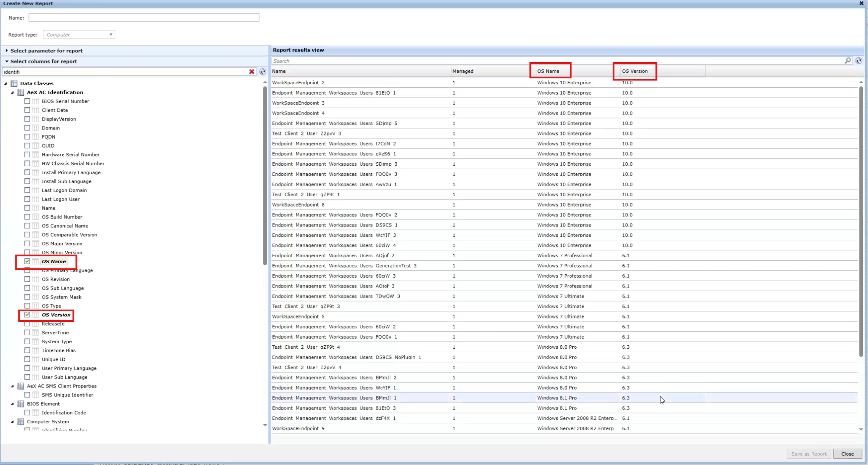Image resolution: width=868 pixels, height=465 pixels.
Task: Click the Save as Report button
Action: click(808, 454)
